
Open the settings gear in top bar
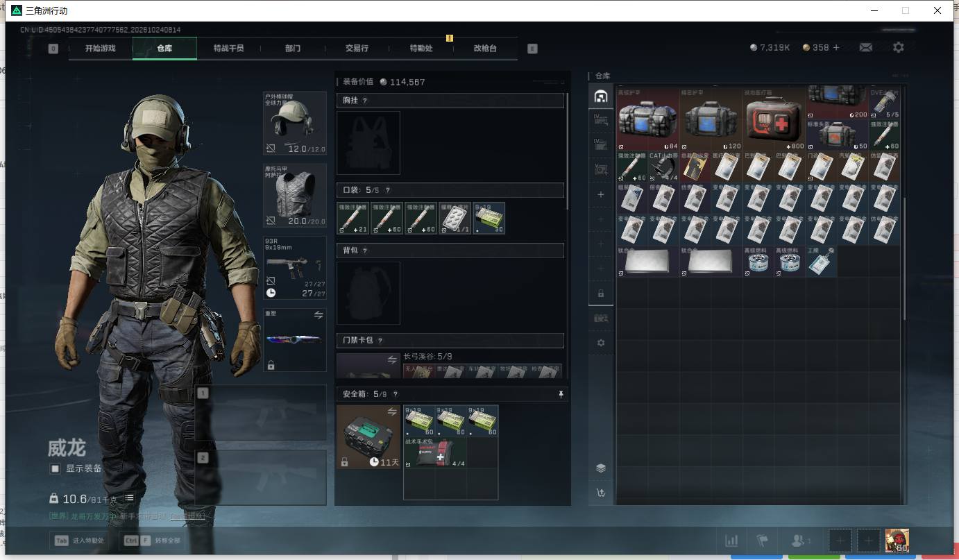tap(899, 47)
